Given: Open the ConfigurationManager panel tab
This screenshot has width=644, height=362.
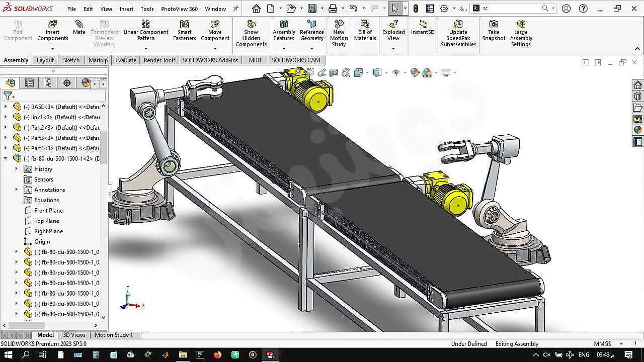Looking at the screenshot, I should pyautogui.click(x=48, y=83).
